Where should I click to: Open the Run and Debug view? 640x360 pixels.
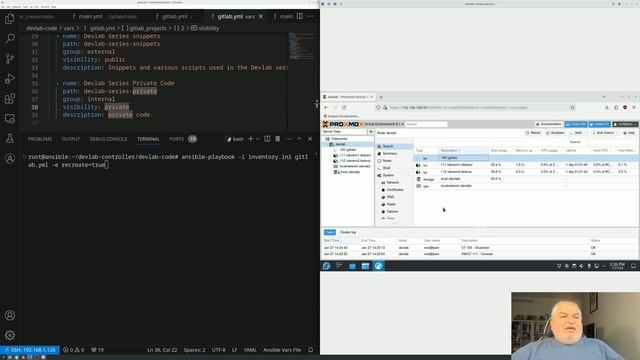[x=10, y=78]
